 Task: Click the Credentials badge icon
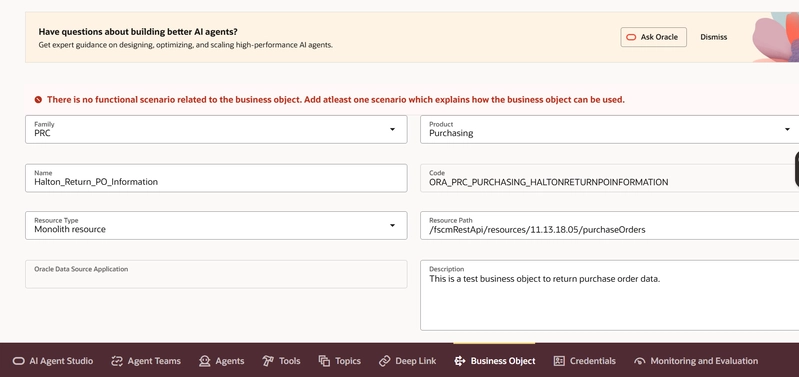tap(559, 361)
